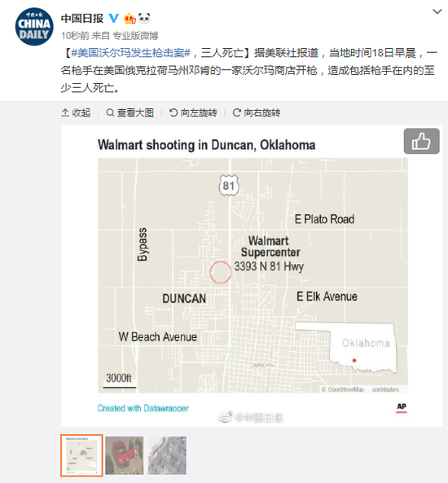Open the #美国沃尔玛发生枪击案# hashtag link
This screenshot has height=483, width=448.
tap(131, 53)
